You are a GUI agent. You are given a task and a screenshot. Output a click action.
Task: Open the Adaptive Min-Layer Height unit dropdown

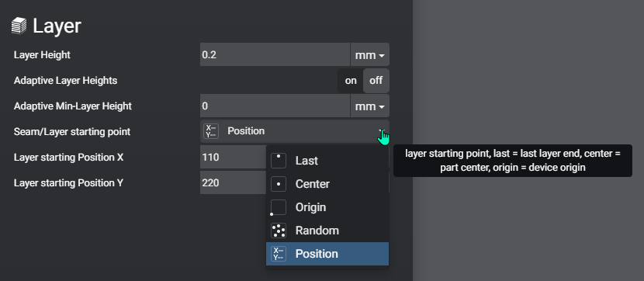click(369, 106)
